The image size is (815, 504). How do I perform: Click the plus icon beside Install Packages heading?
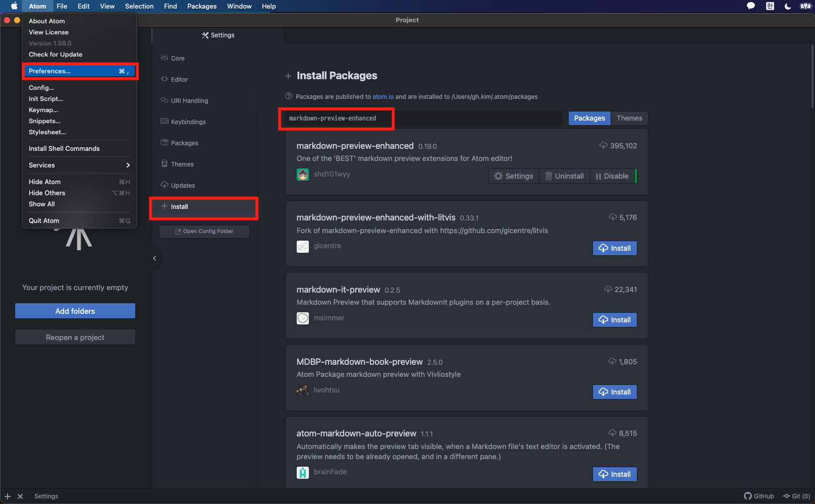288,76
